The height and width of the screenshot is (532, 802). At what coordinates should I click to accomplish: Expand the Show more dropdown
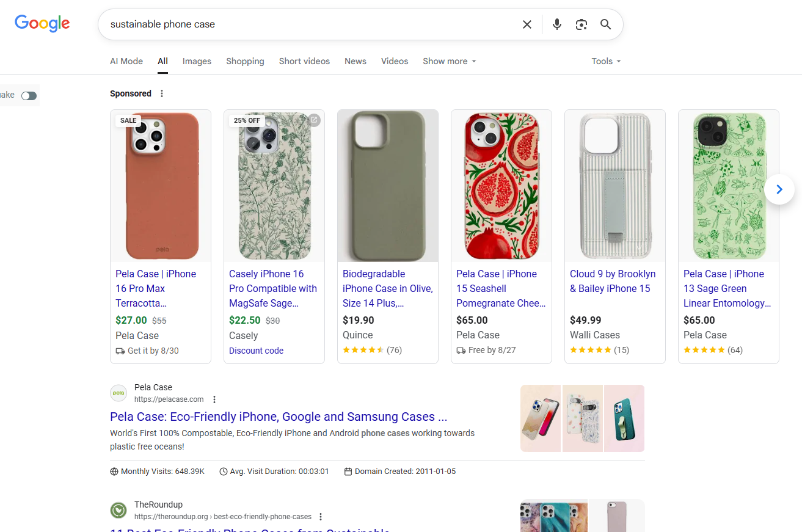(x=450, y=61)
